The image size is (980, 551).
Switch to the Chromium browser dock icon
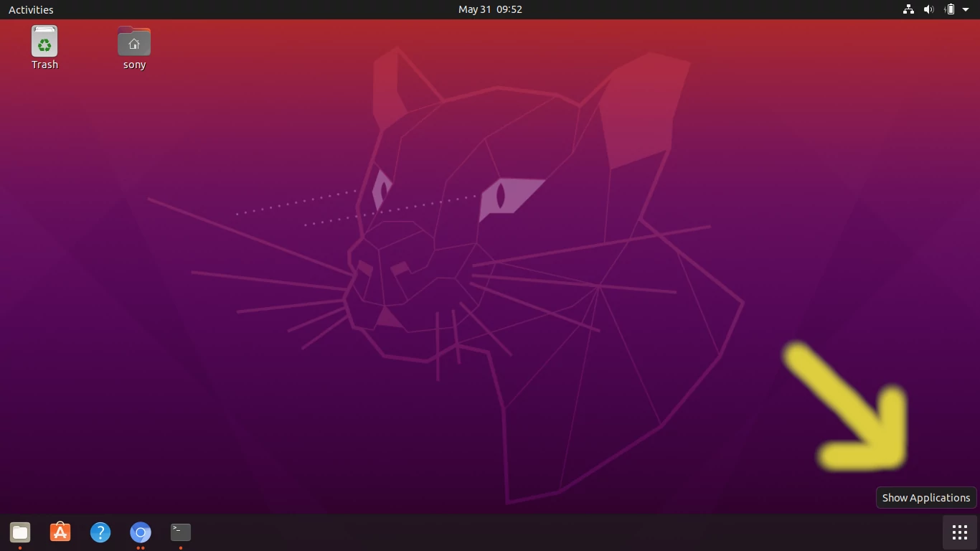pyautogui.click(x=141, y=532)
